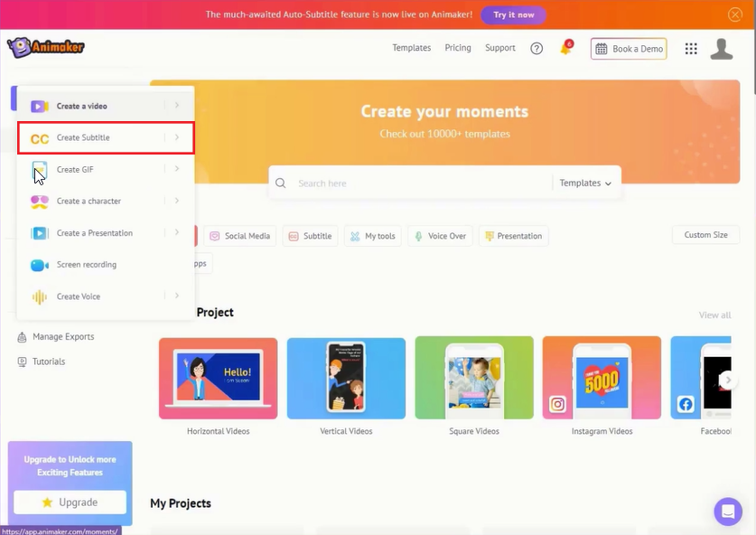Select the Subtitle category tab
Image resolution: width=756 pixels, height=535 pixels.
click(310, 236)
